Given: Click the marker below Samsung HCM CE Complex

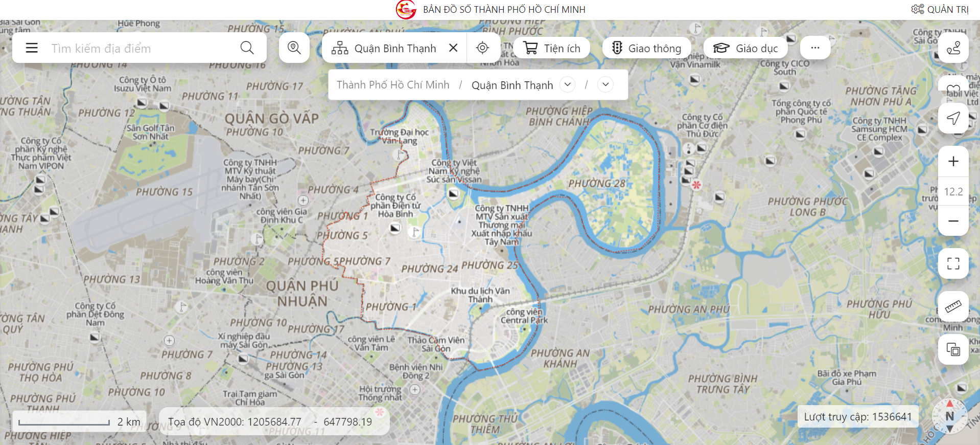Looking at the screenshot, I should pyautogui.click(x=878, y=151).
